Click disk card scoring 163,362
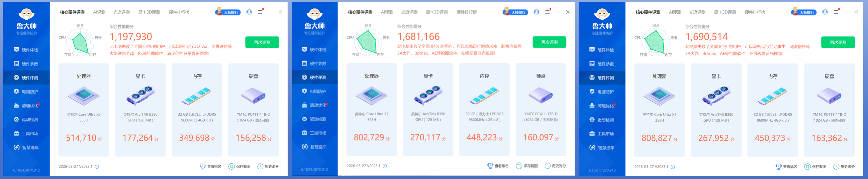Screen dimensions: 868x179 tap(829, 110)
